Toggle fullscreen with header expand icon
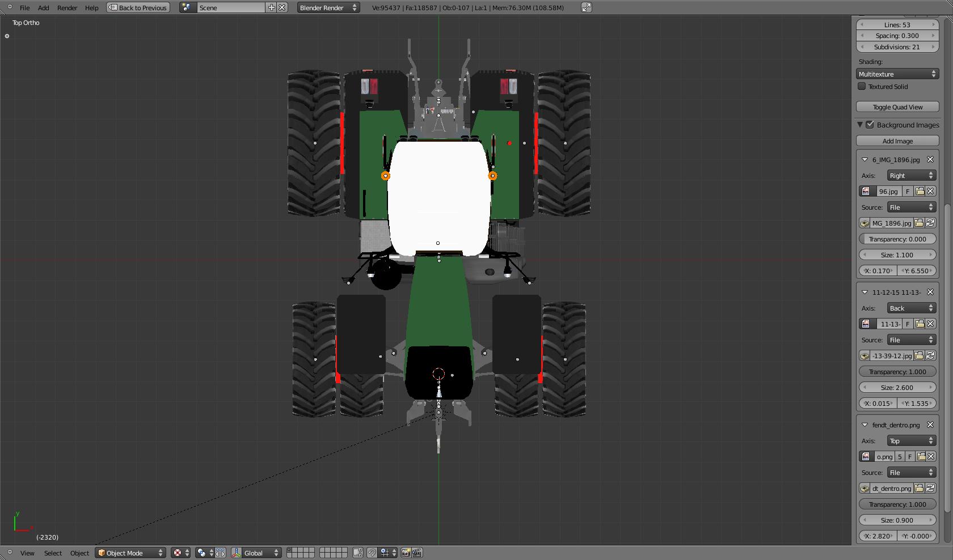This screenshot has height=560, width=953. [587, 8]
